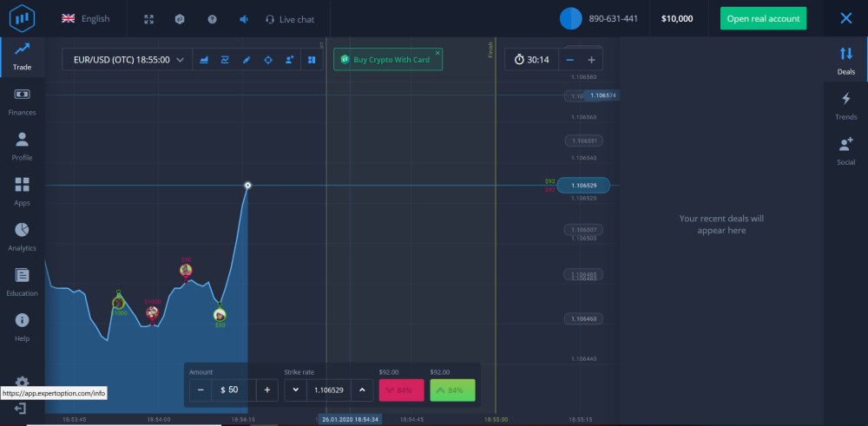The height and width of the screenshot is (426, 868).
Task: Click the ExpertOption logo
Action: [x=23, y=18]
